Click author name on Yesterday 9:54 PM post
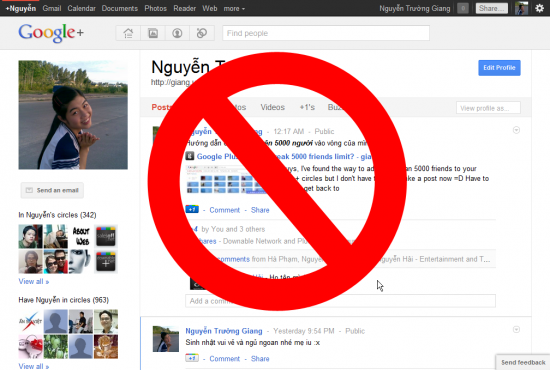This screenshot has width=550, height=370. (x=224, y=331)
